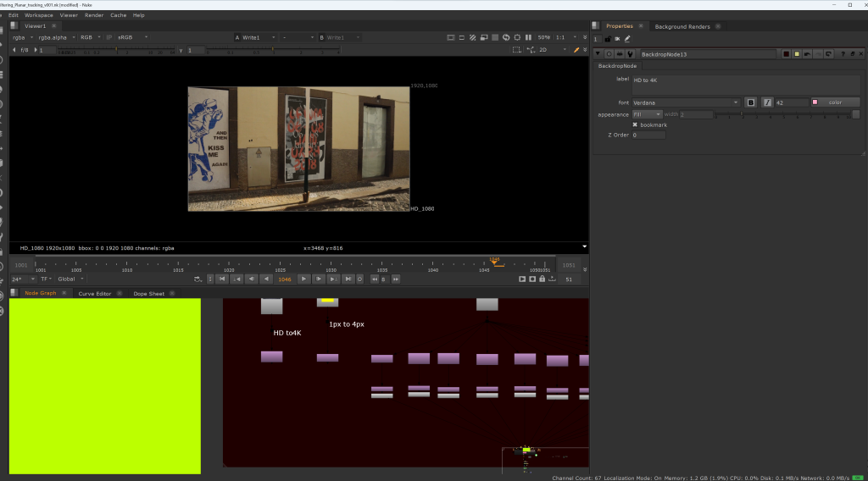
Task: Go to last frame button
Action: pos(348,279)
